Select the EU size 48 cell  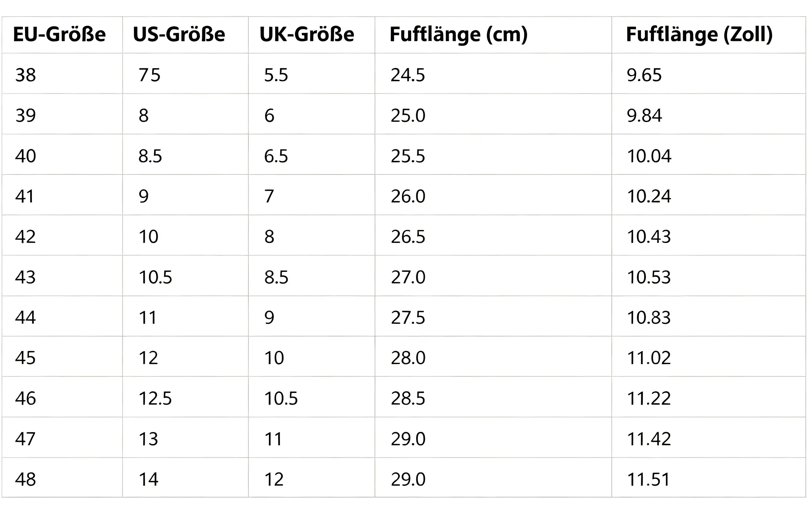(x=62, y=477)
